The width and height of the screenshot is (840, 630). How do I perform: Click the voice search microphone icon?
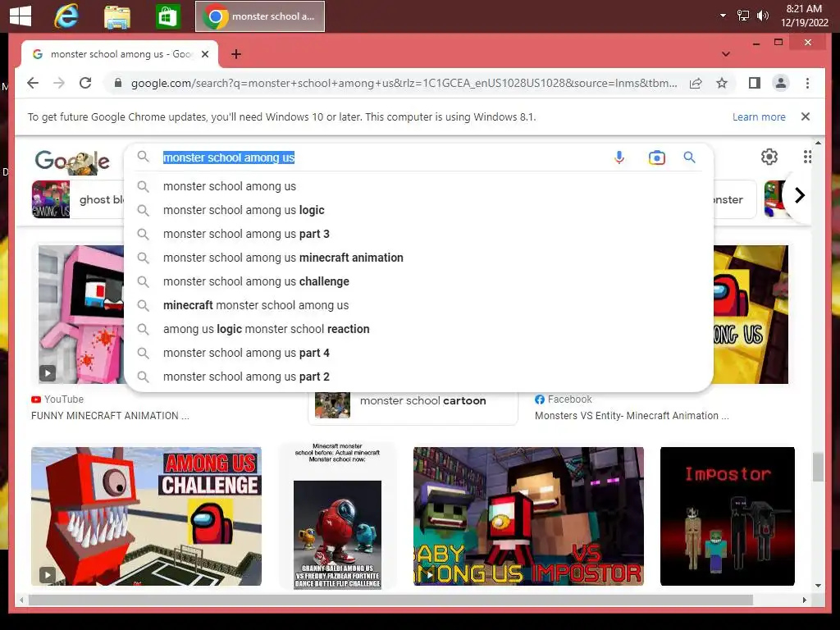pyautogui.click(x=619, y=157)
